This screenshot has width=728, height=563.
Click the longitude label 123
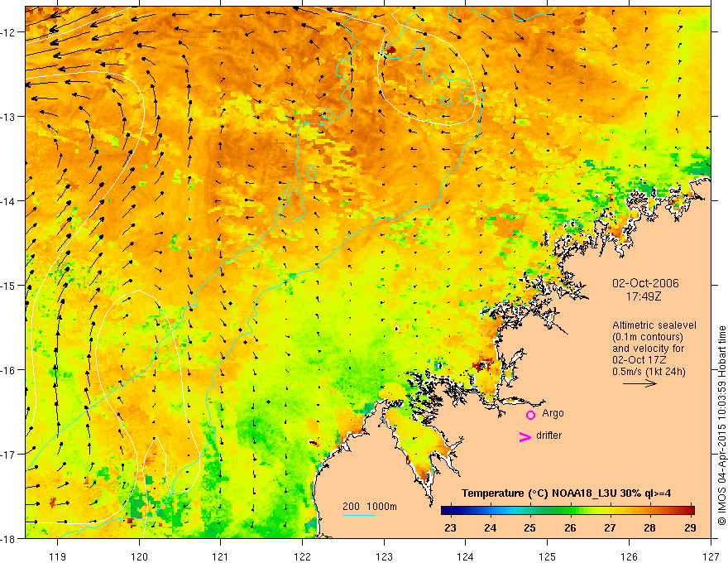(x=384, y=556)
